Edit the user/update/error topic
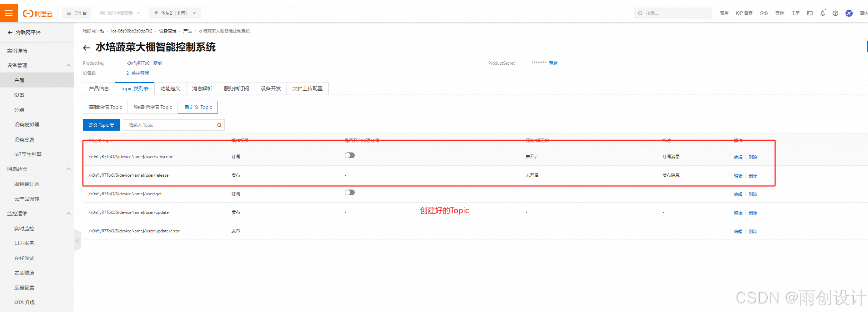 point(738,231)
